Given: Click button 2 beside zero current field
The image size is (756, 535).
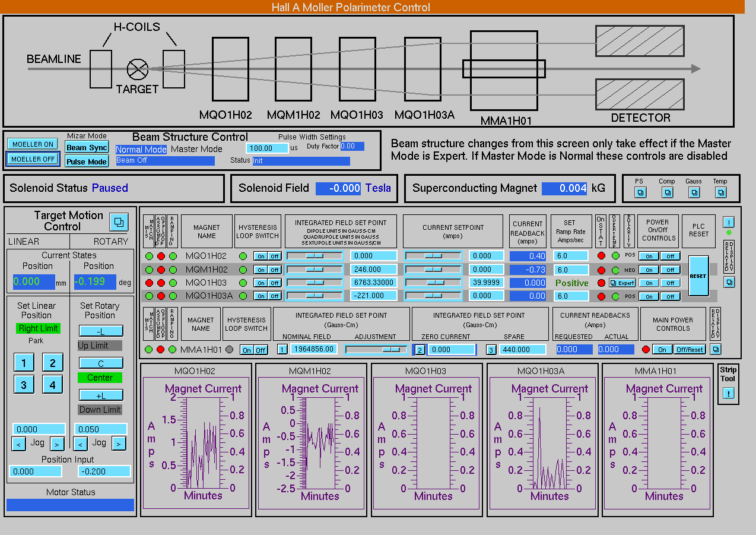Looking at the screenshot, I should (x=420, y=350).
